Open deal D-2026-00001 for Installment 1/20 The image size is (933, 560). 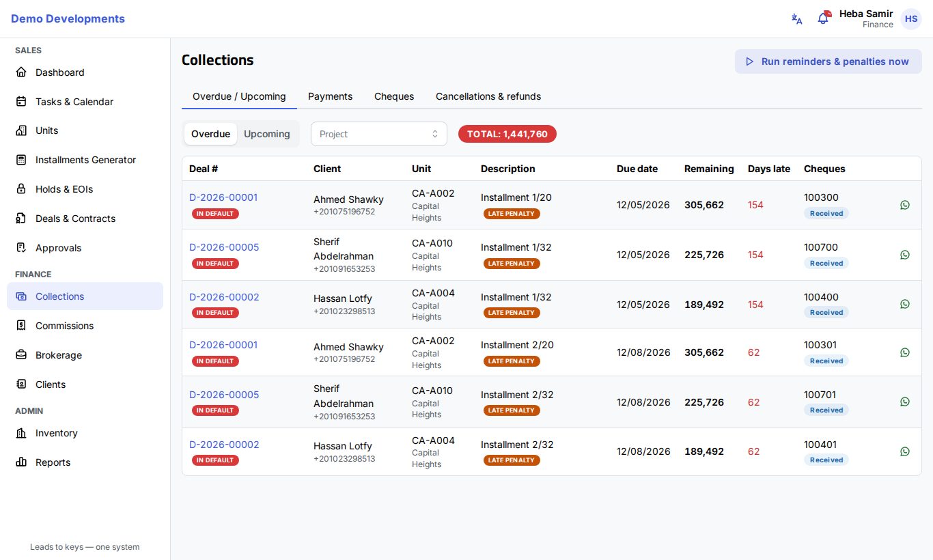click(x=223, y=197)
